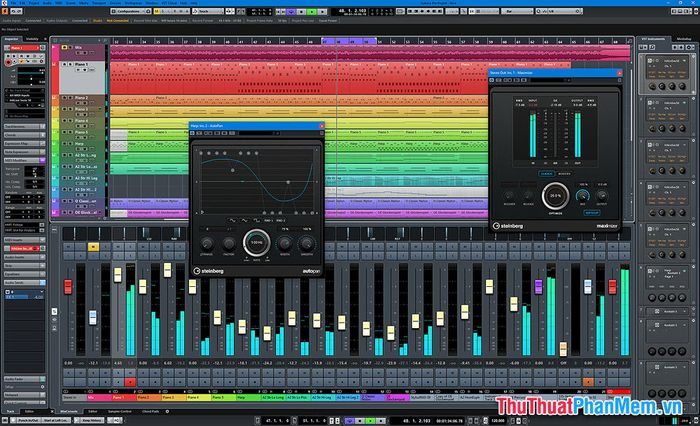
Task: Click Record in the bottom transport bar
Action: (x=380, y=420)
